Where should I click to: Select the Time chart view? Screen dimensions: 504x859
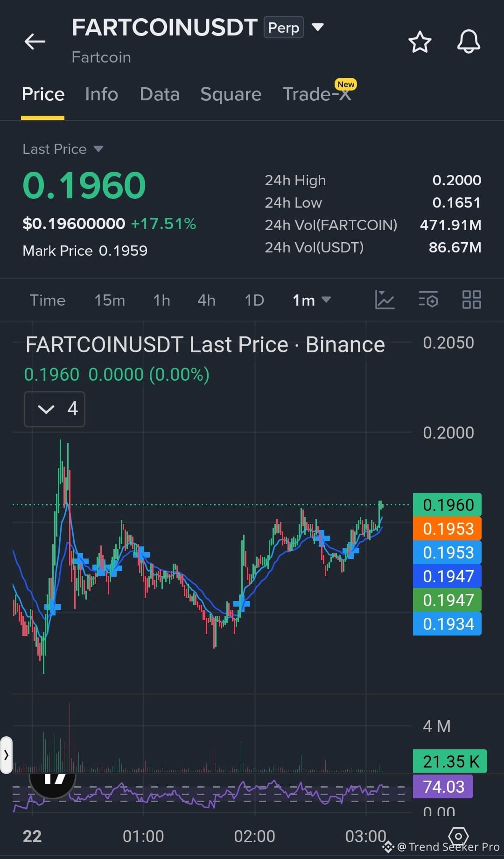point(48,300)
